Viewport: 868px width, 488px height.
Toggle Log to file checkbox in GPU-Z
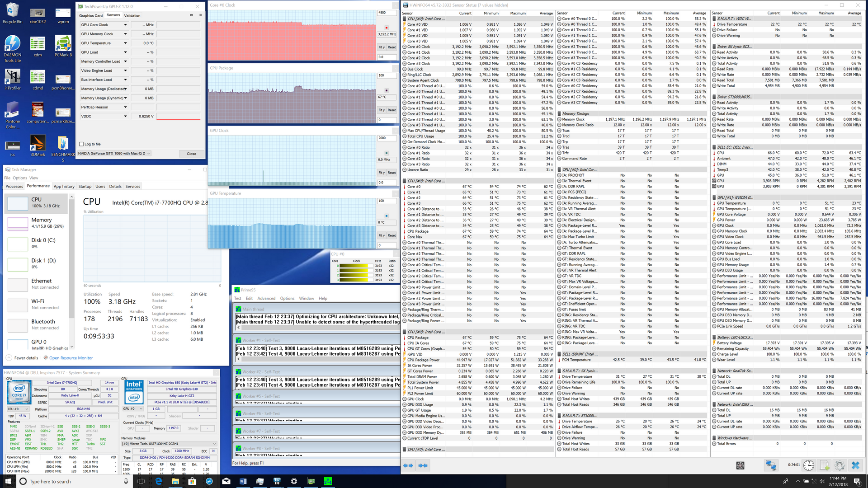[81, 144]
